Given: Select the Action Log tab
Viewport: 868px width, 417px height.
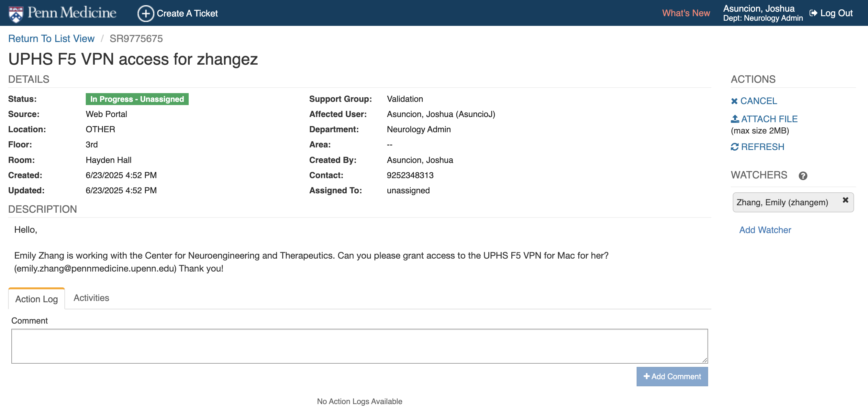Looking at the screenshot, I should [x=36, y=299].
